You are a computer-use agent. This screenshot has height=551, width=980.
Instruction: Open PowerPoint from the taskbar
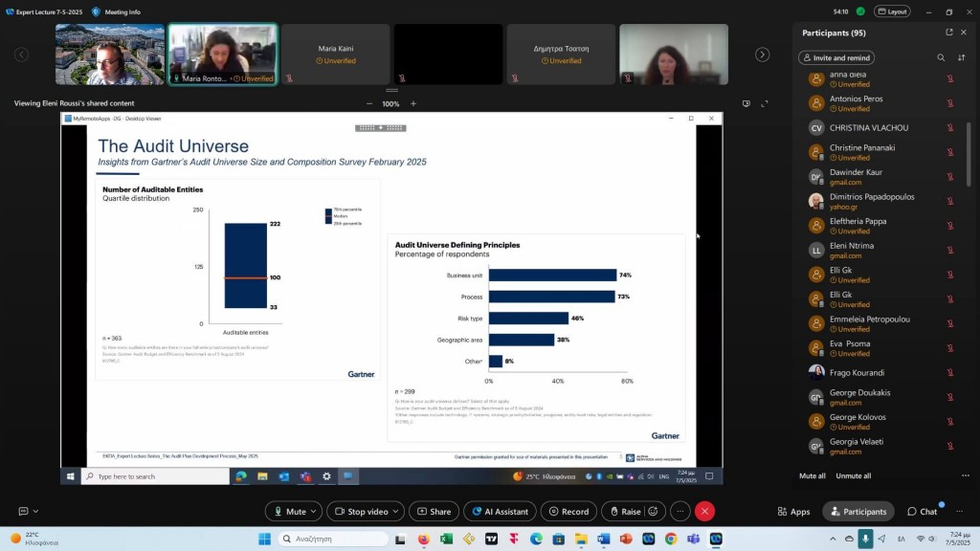pos(626,540)
